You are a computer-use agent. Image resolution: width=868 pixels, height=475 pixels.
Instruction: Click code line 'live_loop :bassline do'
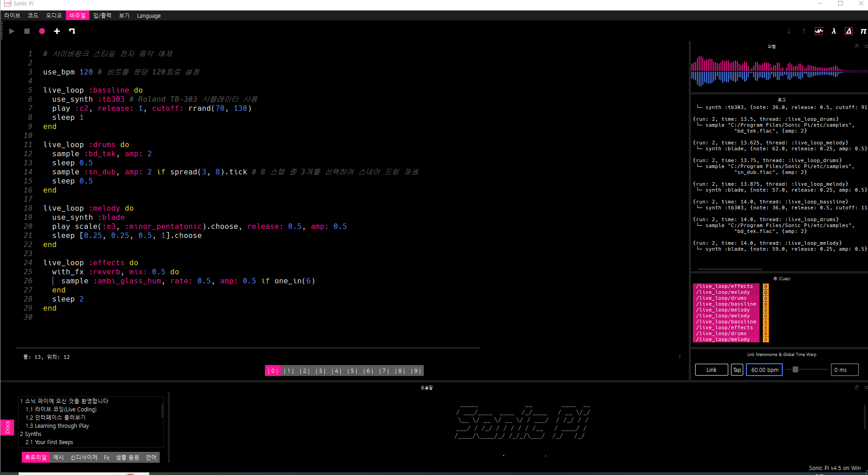click(93, 90)
